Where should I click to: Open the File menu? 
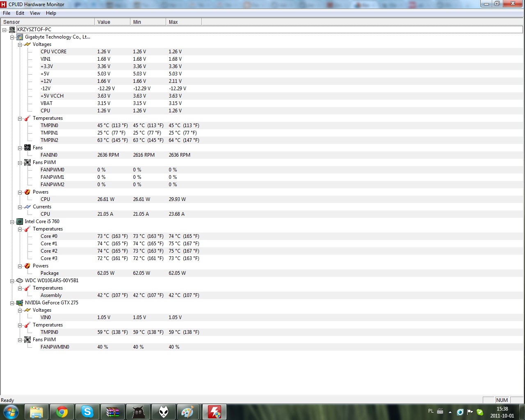point(7,13)
